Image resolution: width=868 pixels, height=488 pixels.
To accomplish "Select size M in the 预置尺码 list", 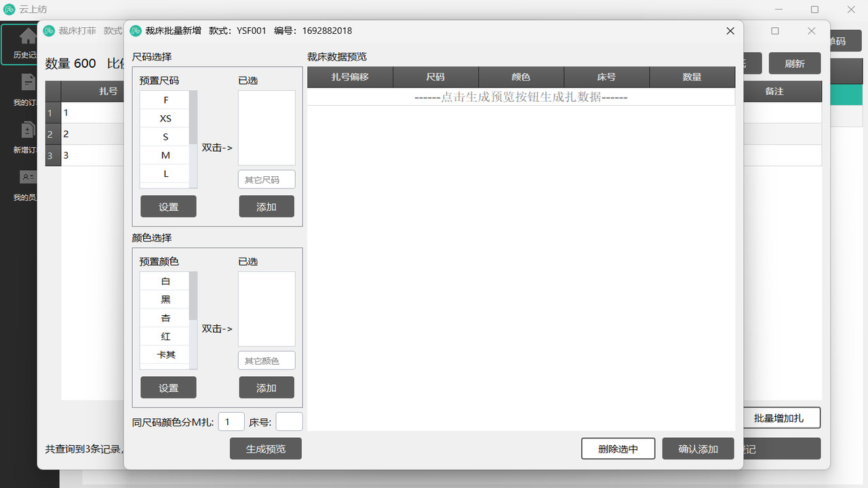I will pos(165,155).
